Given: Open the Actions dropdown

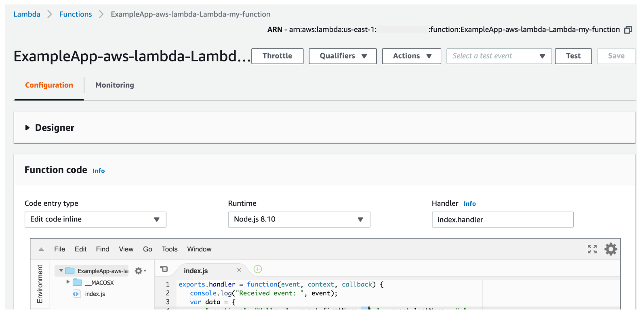Looking at the screenshot, I should tap(411, 56).
